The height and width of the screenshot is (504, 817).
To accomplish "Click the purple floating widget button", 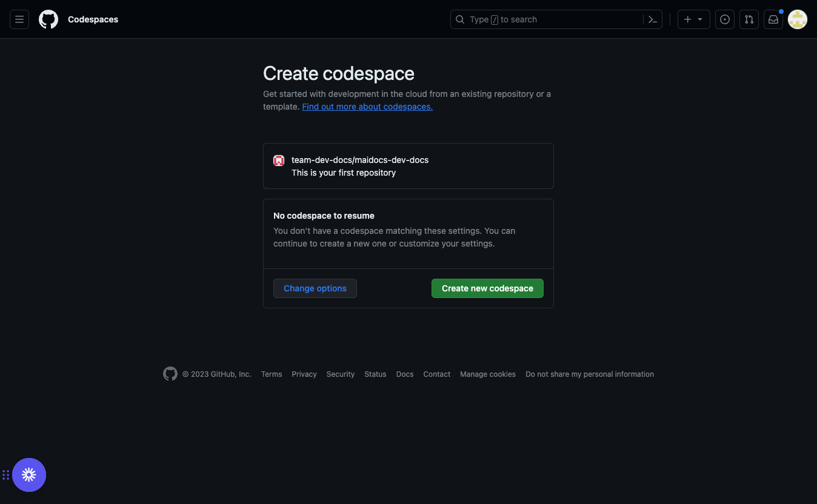I will pyautogui.click(x=29, y=475).
